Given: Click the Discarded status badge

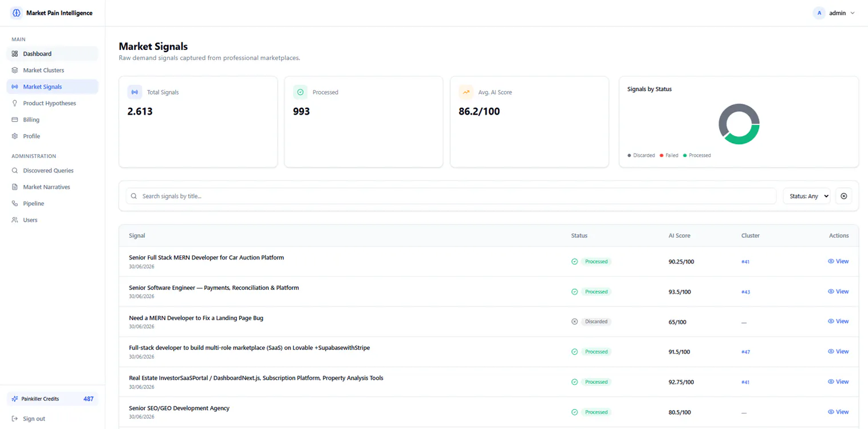Looking at the screenshot, I should 596,322.
